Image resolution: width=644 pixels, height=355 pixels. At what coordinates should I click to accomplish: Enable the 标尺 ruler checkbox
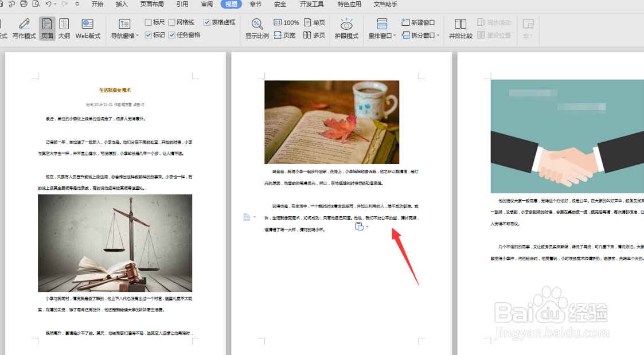point(149,22)
